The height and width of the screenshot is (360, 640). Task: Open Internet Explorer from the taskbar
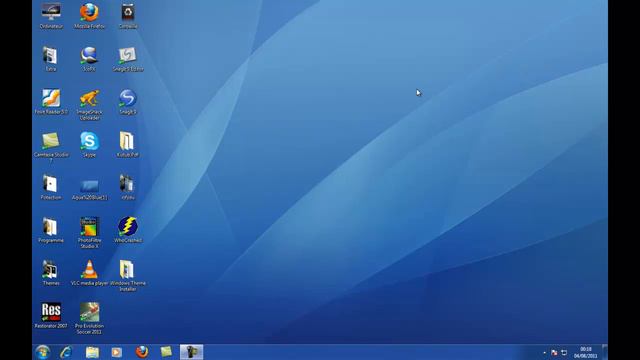tap(66, 352)
